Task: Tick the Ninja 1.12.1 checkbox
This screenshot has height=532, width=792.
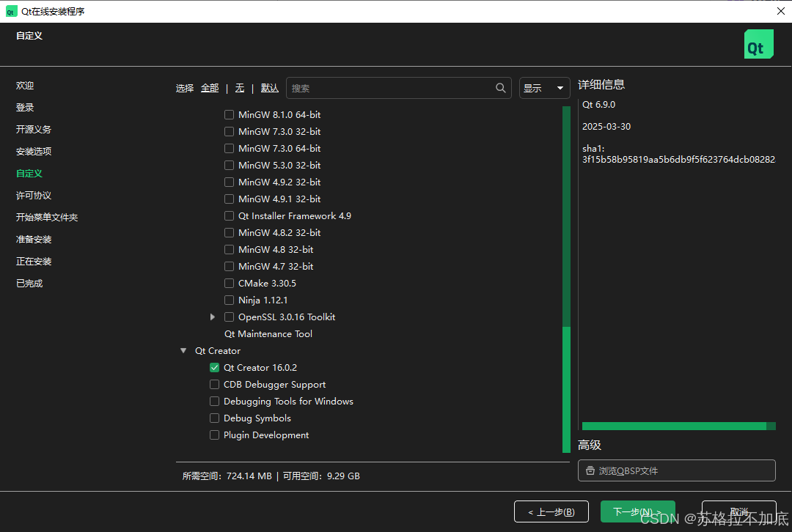Action: click(230, 300)
